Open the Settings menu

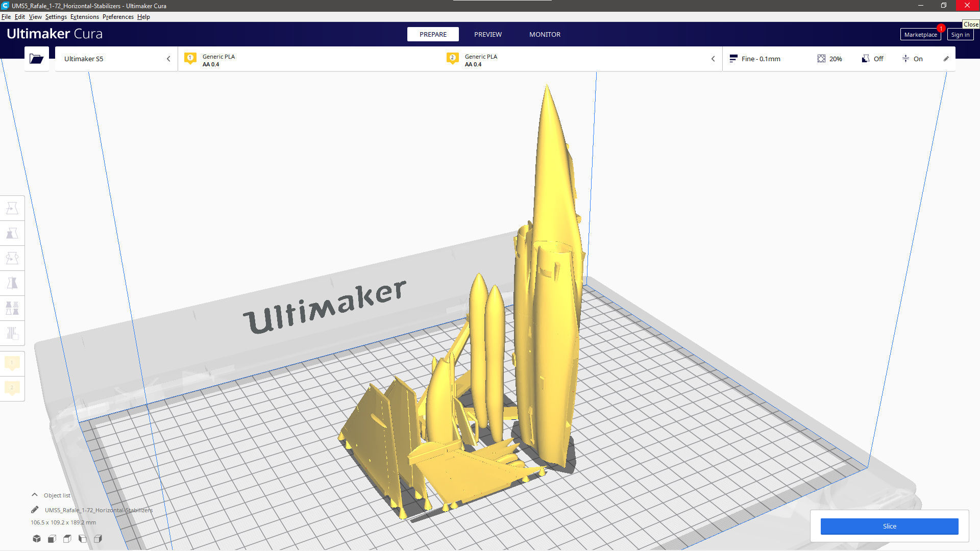tap(56, 17)
